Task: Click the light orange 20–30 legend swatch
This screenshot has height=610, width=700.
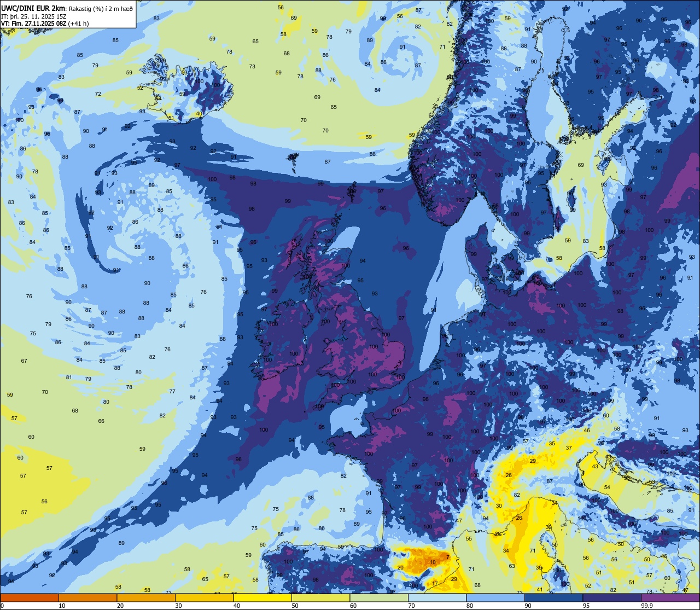Action: pos(146,597)
